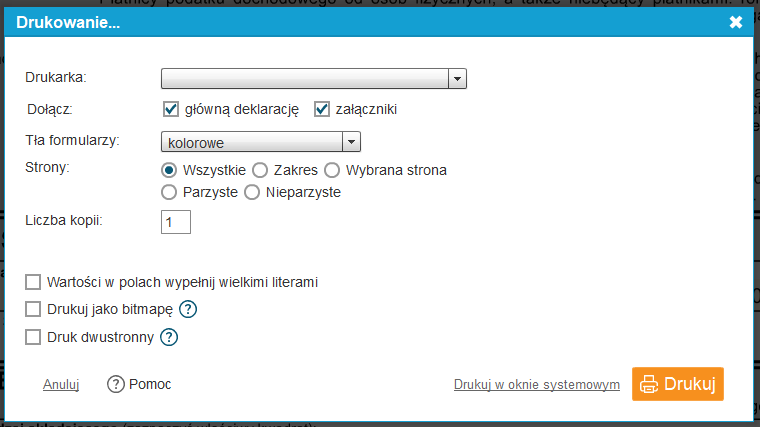760x427 pixels.
Task: Click the help icon beside Druk dwustronny
Action: 169,337
